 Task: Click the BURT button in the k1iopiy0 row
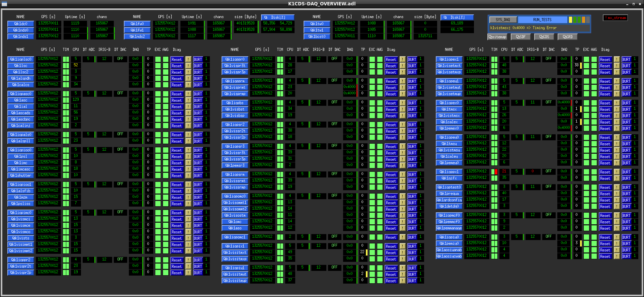[627, 237]
